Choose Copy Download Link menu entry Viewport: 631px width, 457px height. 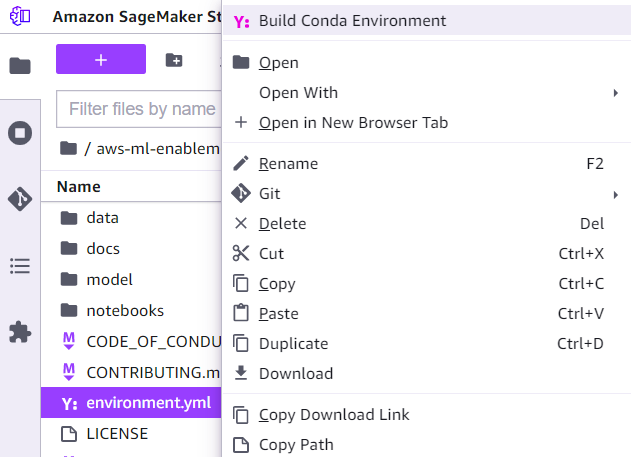coord(427,415)
